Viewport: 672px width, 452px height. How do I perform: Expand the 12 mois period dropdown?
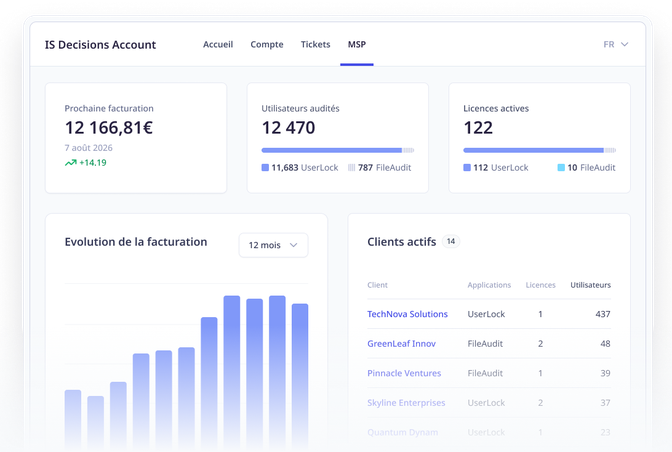click(x=273, y=245)
